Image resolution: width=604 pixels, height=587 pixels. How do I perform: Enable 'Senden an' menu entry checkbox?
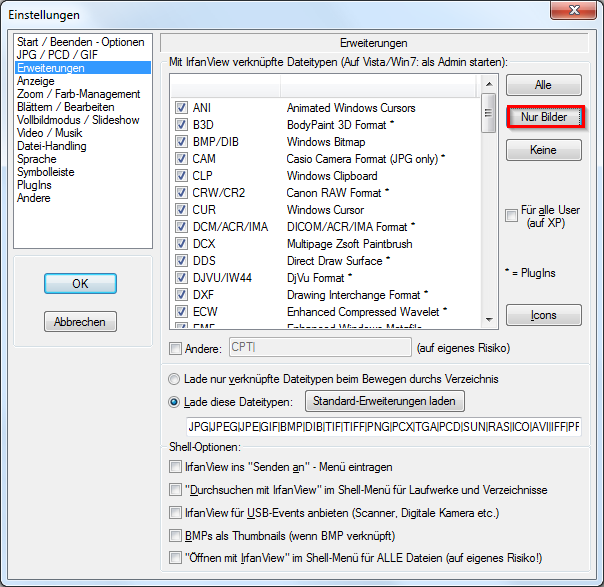(x=175, y=467)
